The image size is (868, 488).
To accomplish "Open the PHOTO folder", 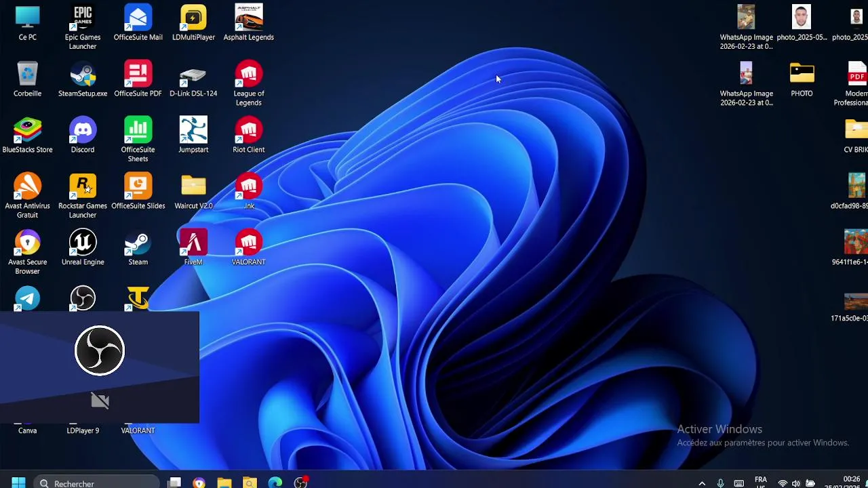I will (x=802, y=80).
